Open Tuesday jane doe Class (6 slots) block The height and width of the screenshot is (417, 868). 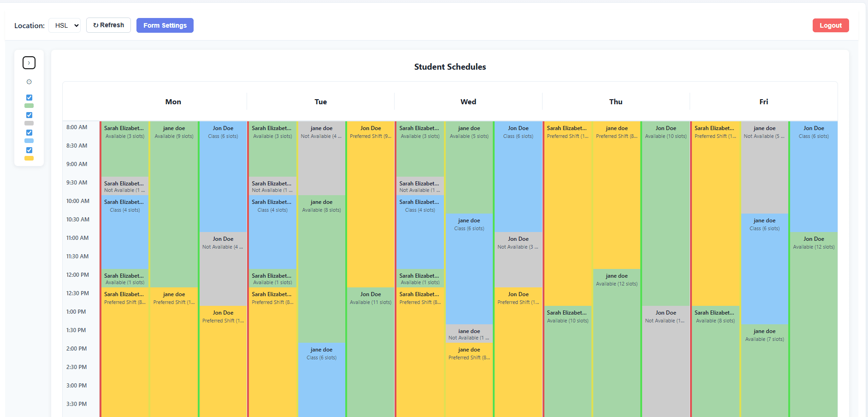321,380
